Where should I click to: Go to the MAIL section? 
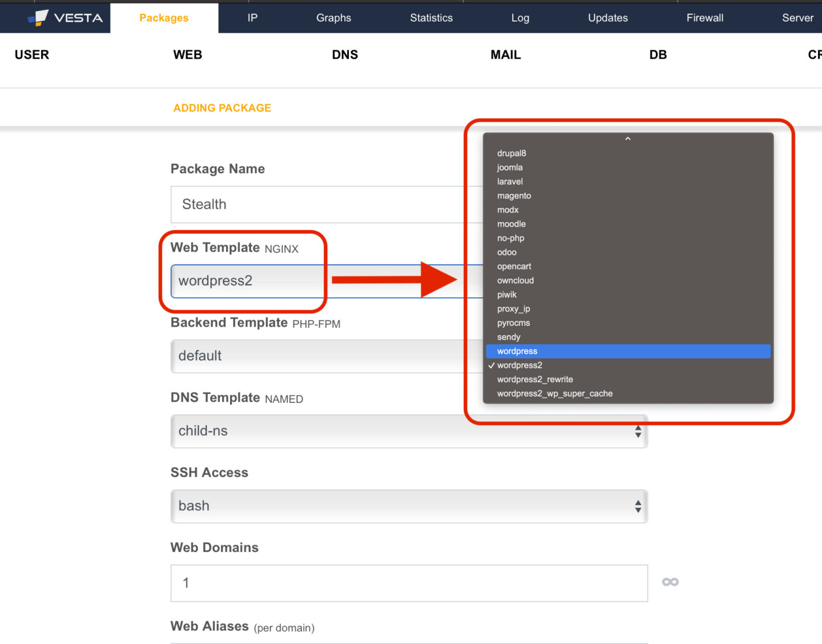pyautogui.click(x=505, y=55)
